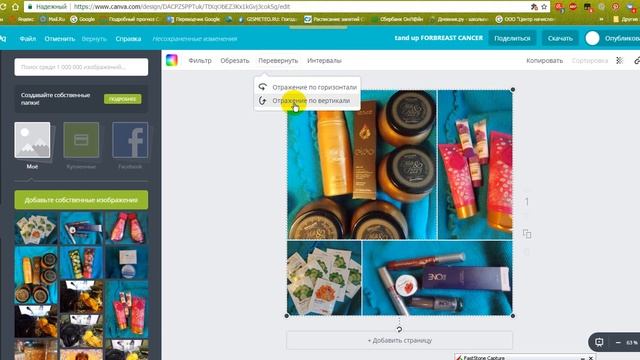Grab the top-right selection corner handle

click(x=513, y=89)
